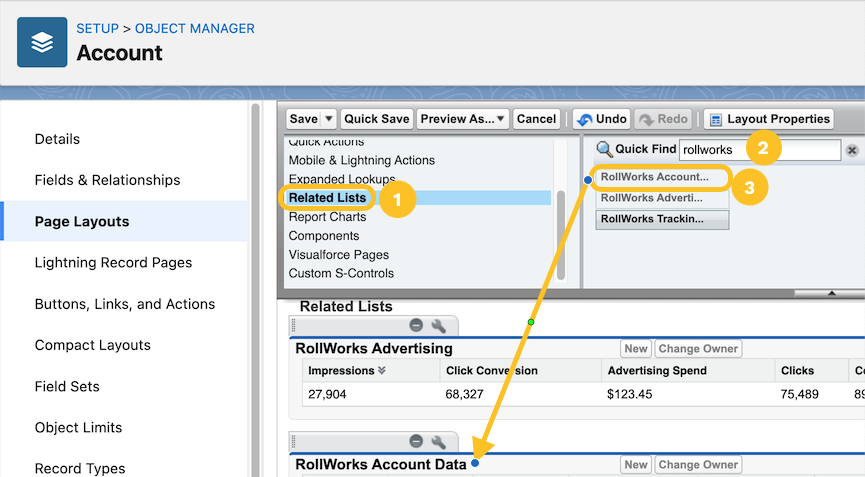Clear the Quick Find search with X
The width and height of the screenshot is (865, 477).
[852, 150]
